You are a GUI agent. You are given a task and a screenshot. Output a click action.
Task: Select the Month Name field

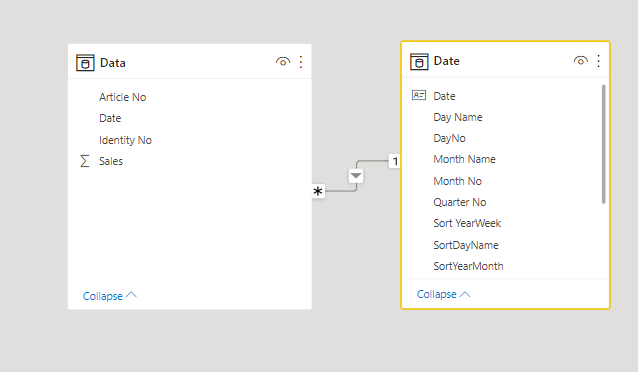coord(464,159)
